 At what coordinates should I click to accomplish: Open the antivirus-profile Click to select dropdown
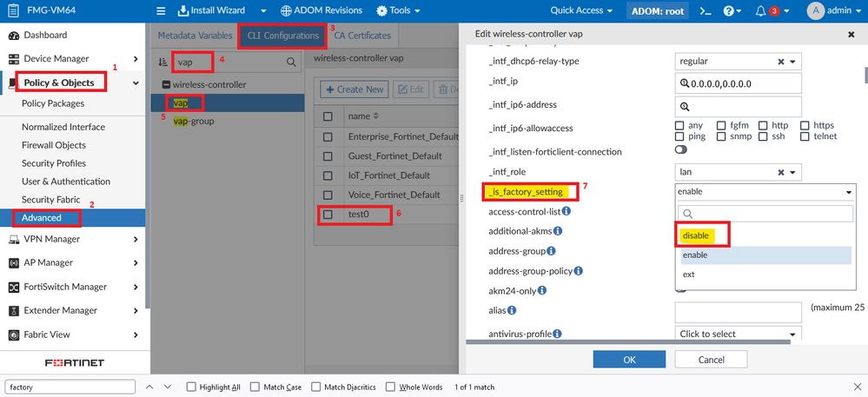pos(738,334)
